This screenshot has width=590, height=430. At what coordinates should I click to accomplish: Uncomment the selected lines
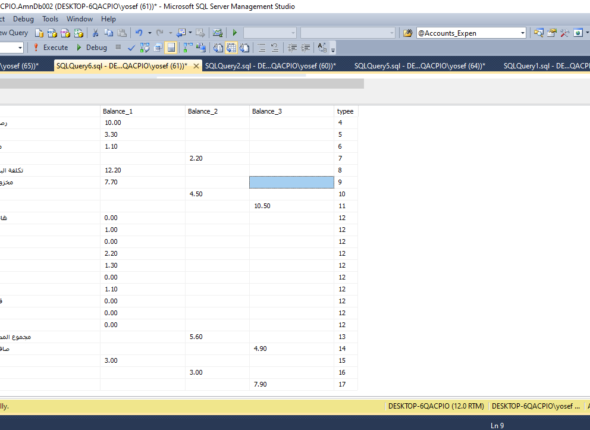pos(275,48)
